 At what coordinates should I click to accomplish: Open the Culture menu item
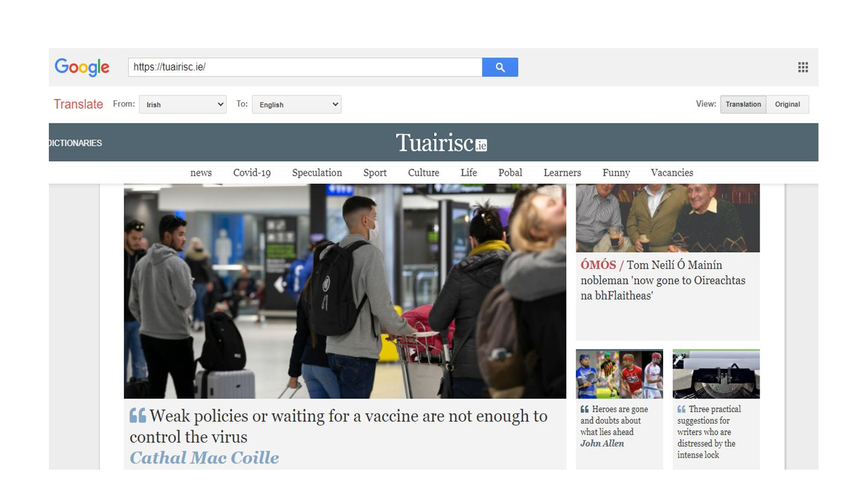(424, 173)
